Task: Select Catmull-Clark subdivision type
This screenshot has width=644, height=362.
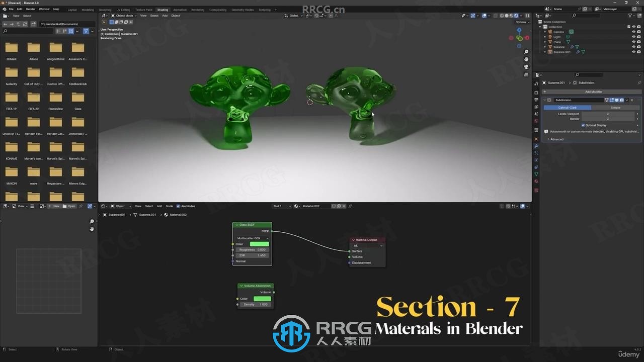Action: click(567, 108)
